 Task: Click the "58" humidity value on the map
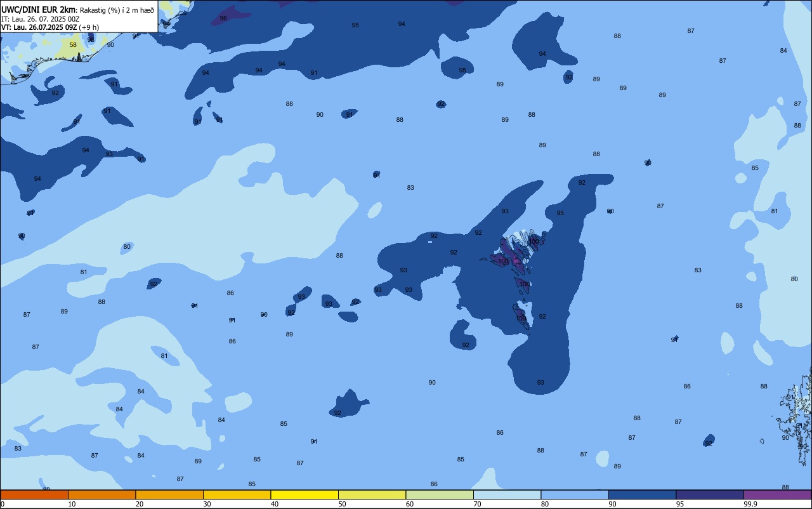[x=73, y=45]
